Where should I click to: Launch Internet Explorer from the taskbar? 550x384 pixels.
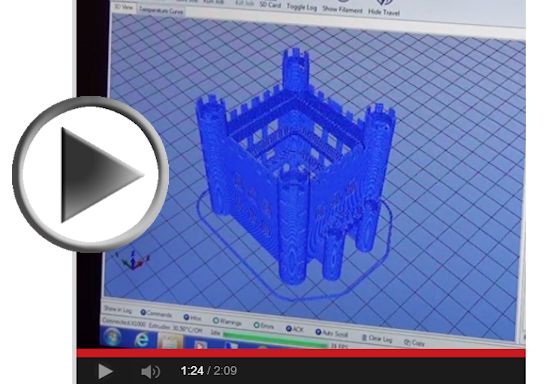(x=142, y=340)
